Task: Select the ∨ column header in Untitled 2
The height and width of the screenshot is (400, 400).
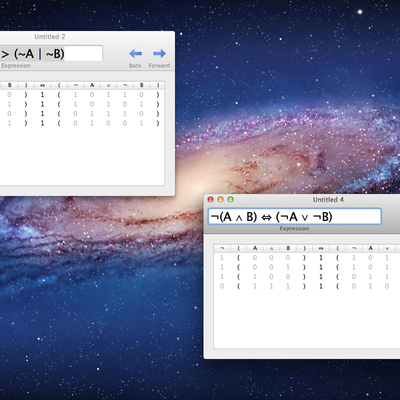Action: pyautogui.click(x=108, y=85)
